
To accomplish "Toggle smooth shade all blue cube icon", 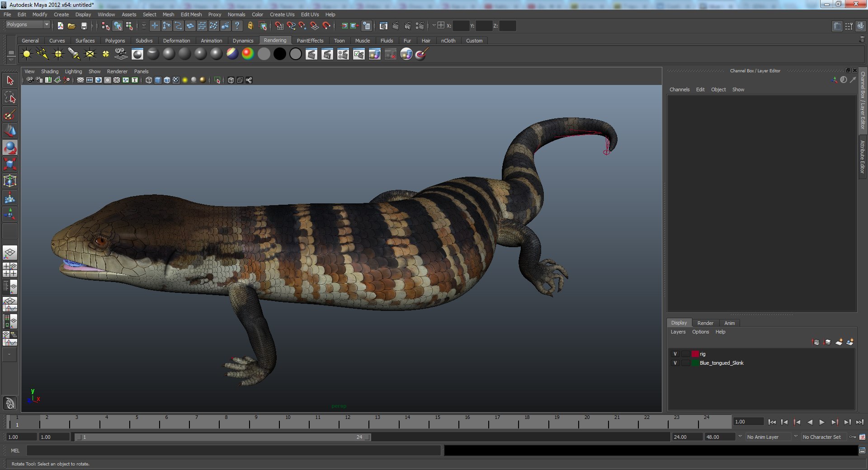I will click(x=158, y=80).
